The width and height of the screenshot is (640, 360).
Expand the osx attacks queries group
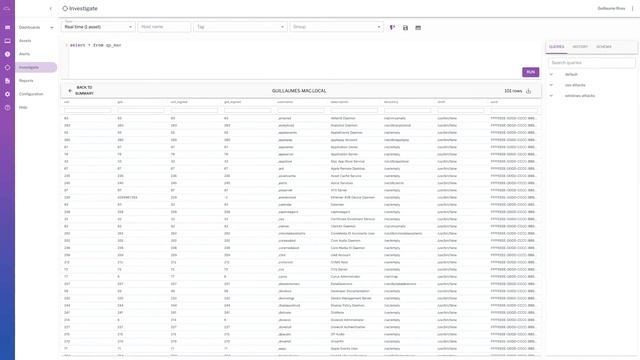(551, 85)
